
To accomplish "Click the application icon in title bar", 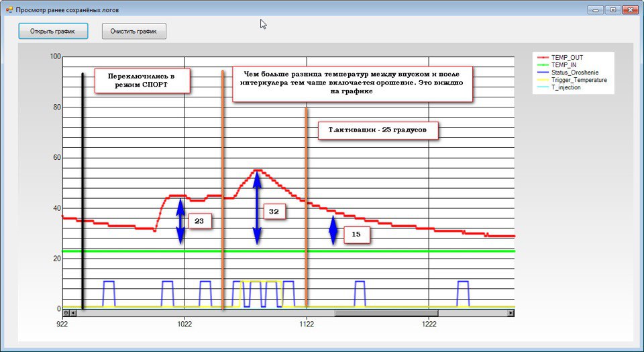I will (x=9, y=10).
